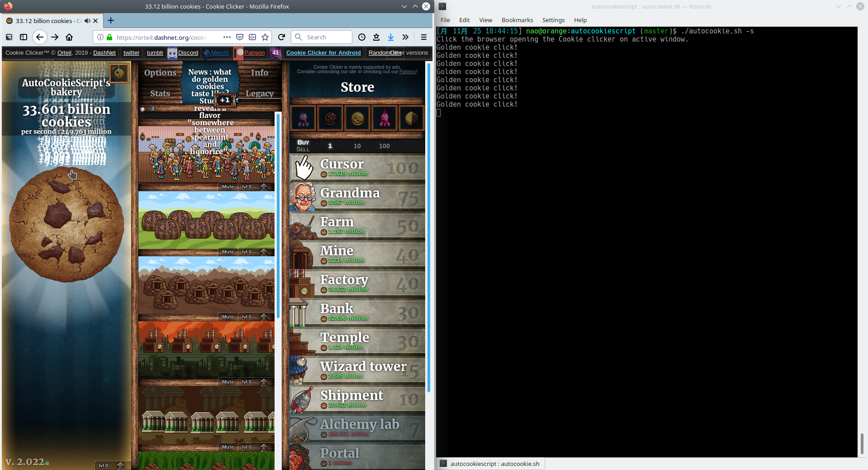Go back one page in Firefox
The width and height of the screenshot is (868, 470).
point(40,37)
